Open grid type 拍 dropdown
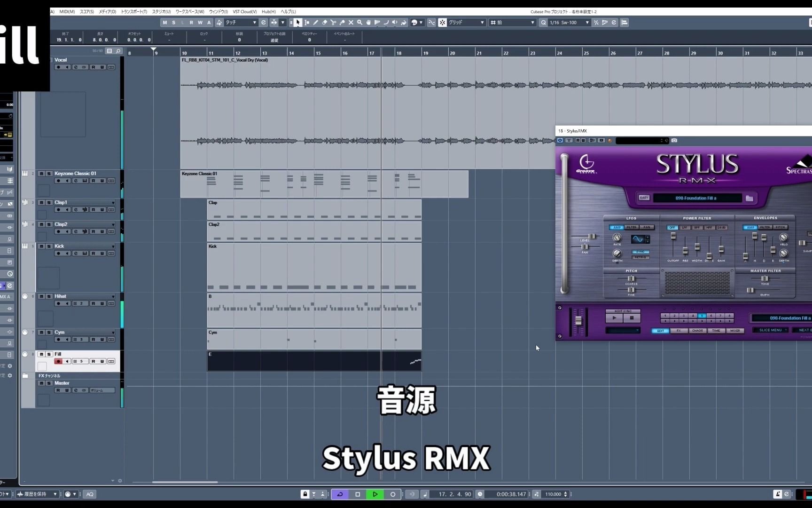This screenshot has height=508, width=812. coord(513,22)
